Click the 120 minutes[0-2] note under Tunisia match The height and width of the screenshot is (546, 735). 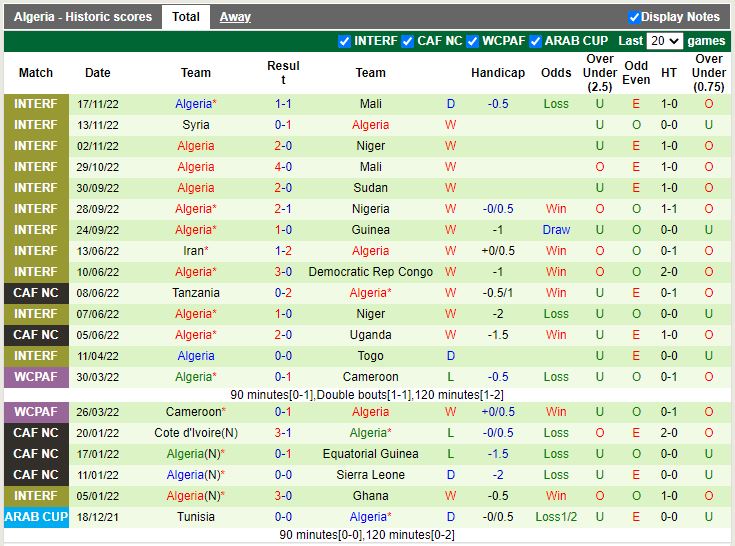point(410,534)
